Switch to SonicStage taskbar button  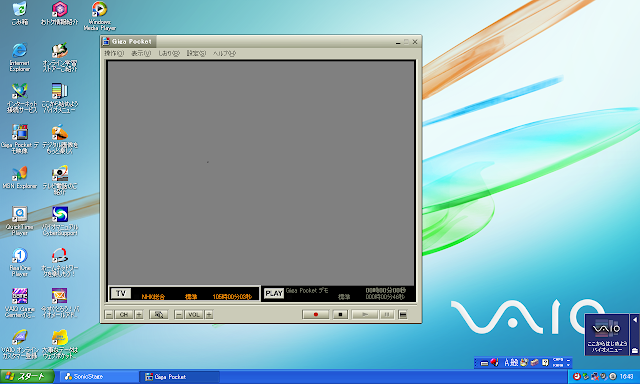[x=98, y=377]
